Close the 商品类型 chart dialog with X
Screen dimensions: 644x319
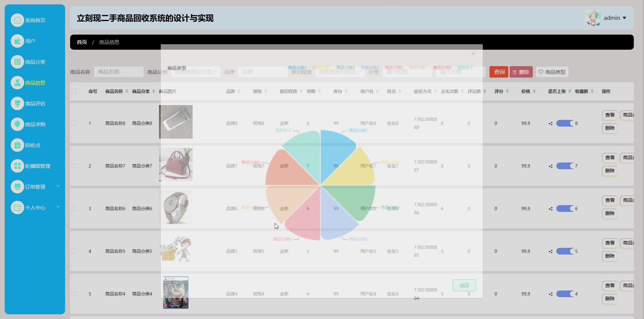click(473, 54)
